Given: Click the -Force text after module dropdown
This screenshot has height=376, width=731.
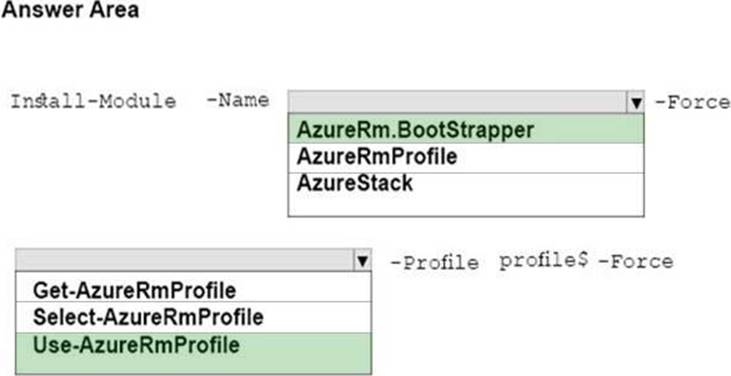Looking at the screenshot, I should [x=693, y=102].
